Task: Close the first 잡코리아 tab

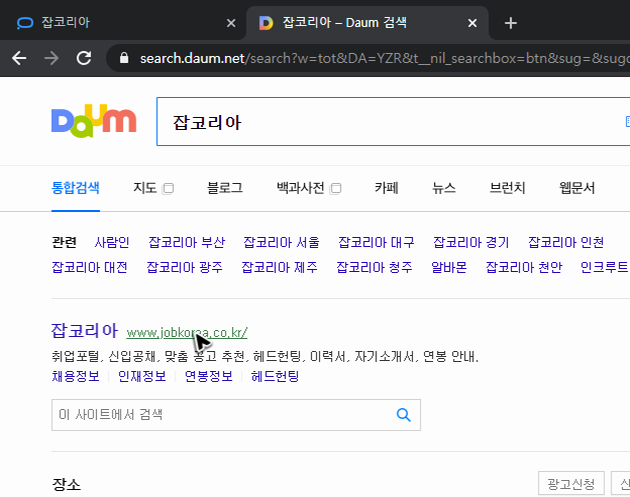Action: click(231, 23)
